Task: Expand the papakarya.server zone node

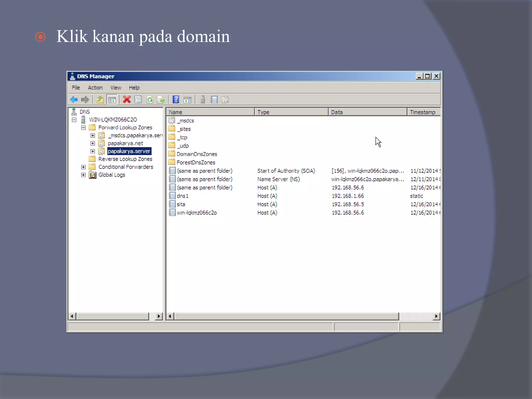Action: (93, 151)
